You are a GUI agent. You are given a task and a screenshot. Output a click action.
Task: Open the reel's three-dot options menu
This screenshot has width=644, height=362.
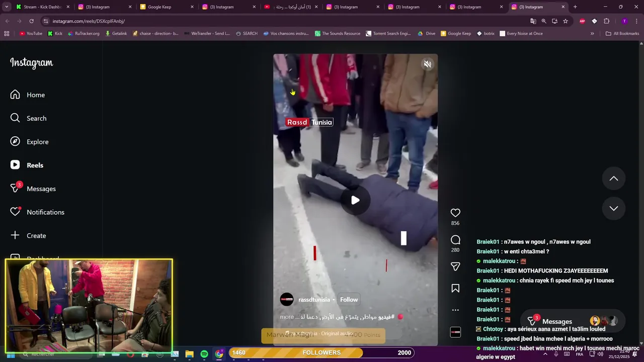pyautogui.click(x=455, y=310)
